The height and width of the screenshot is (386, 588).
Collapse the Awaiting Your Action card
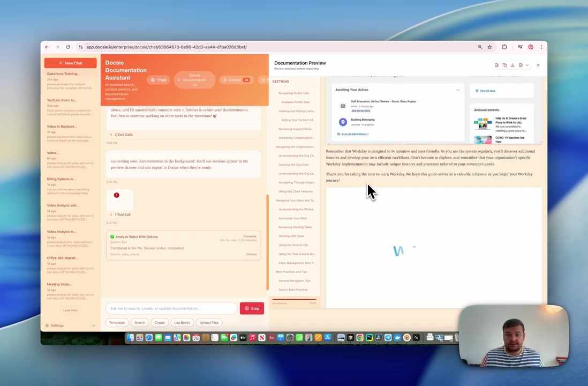pos(458,90)
